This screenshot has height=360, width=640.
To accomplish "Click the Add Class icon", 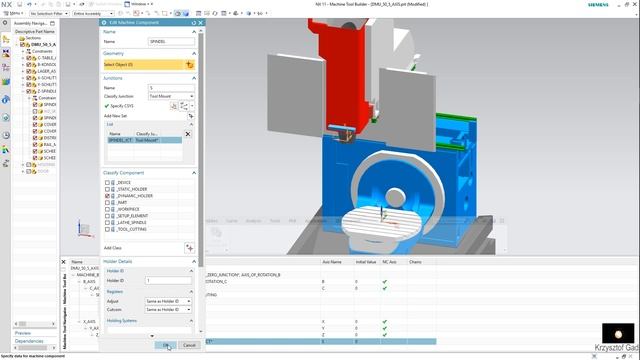I will tap(189, 248).
